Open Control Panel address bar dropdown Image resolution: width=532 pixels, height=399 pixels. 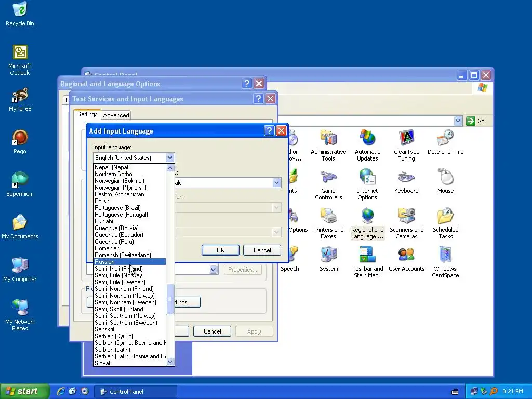tap(458, 121)
